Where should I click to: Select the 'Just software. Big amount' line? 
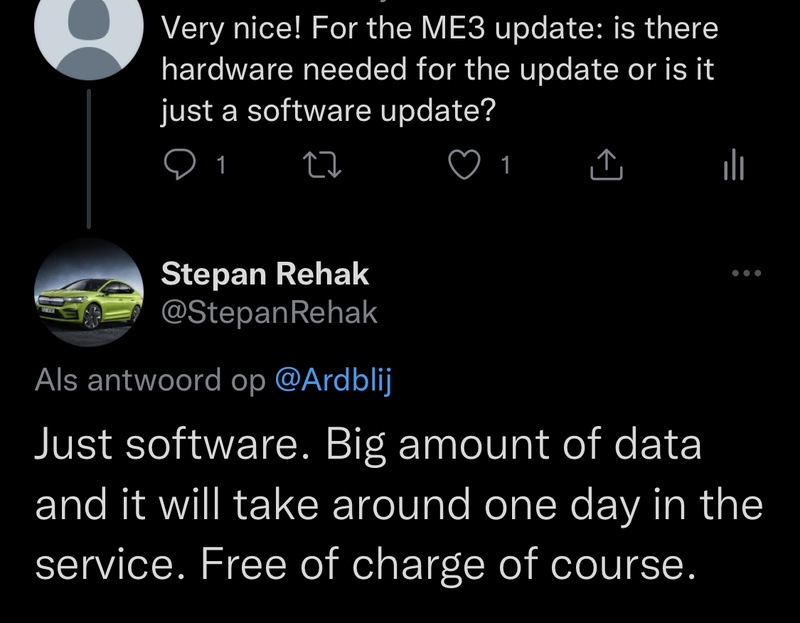click(x=368, y=445)
